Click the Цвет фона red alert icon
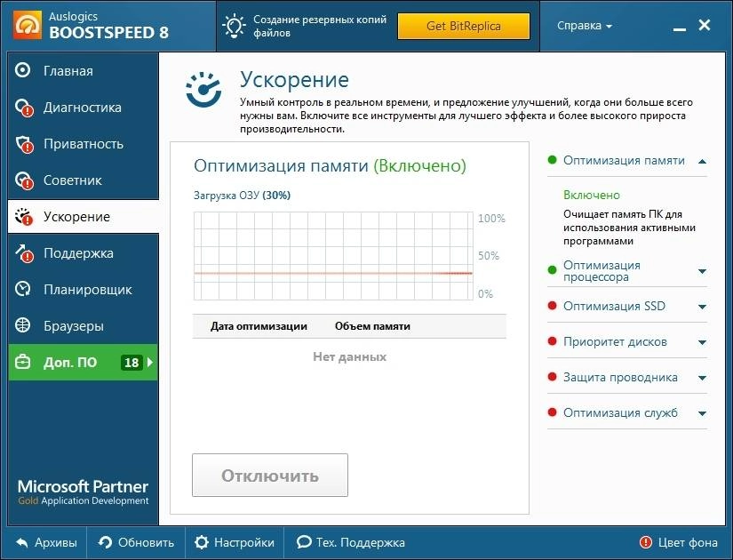This screenshot has width=733, height=560. point(646,543)
